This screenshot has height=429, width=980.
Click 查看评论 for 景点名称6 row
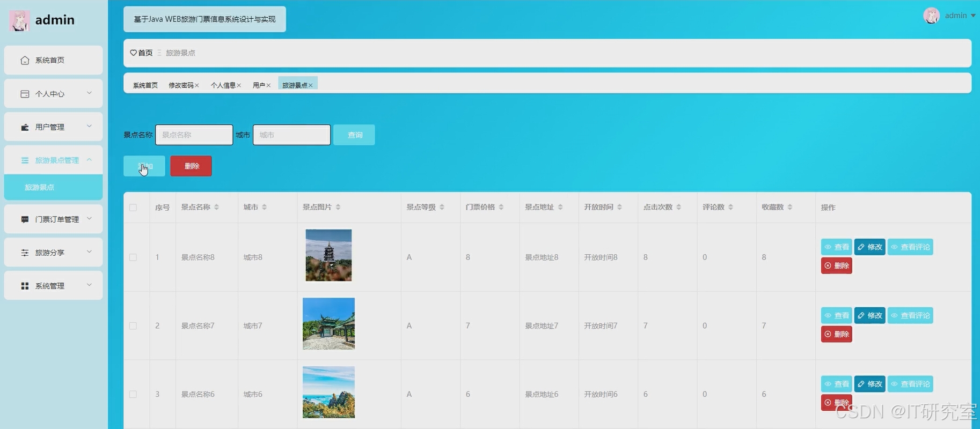click(910, 384)
